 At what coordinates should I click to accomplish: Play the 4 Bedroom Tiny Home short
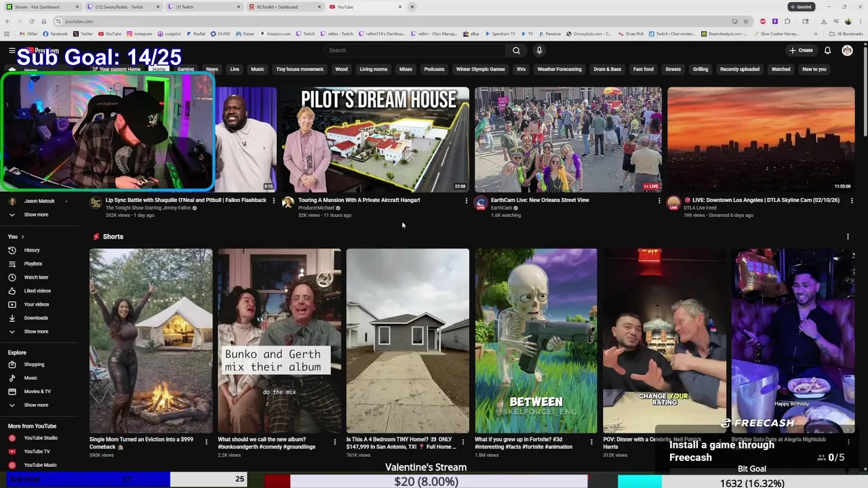408,340
